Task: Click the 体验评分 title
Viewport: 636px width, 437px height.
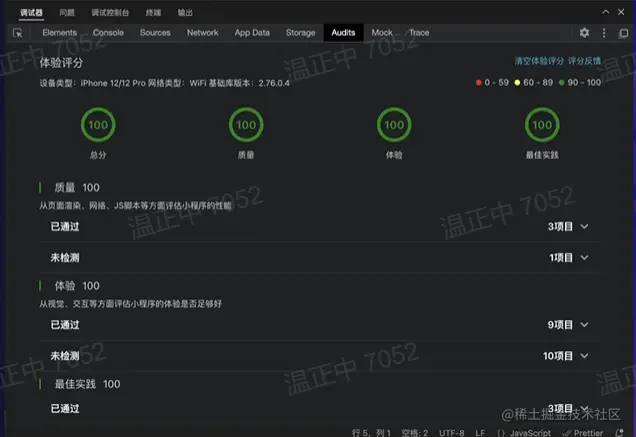Action: (x=61, y=63)
